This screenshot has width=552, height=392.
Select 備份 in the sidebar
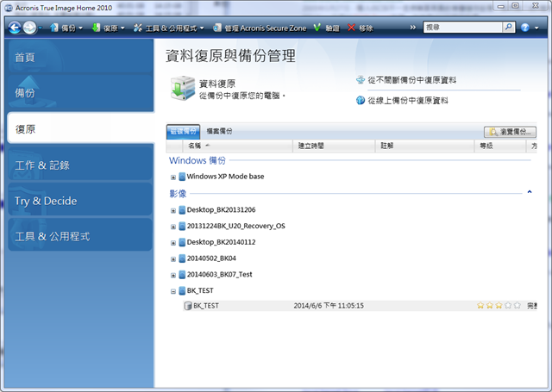tap(80, 92)
